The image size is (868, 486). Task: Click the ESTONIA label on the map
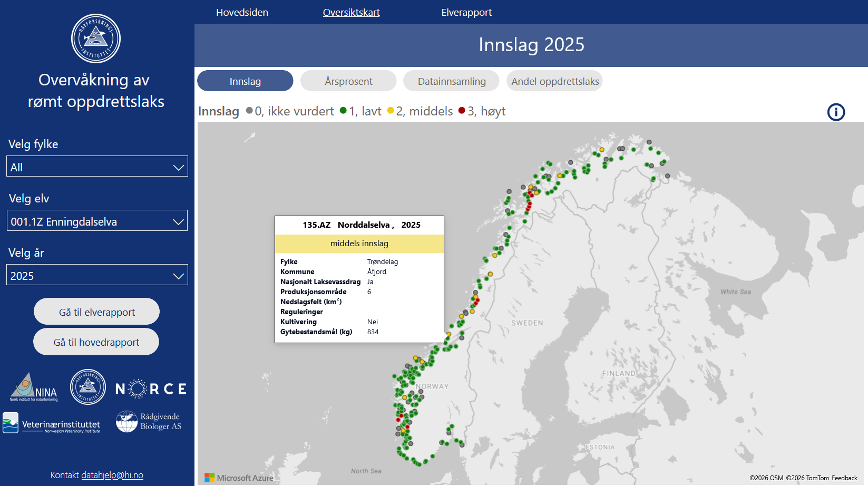pos(600,447)
